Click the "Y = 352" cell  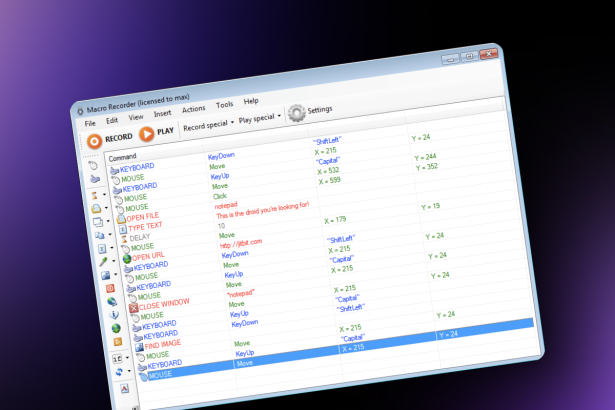427,167
